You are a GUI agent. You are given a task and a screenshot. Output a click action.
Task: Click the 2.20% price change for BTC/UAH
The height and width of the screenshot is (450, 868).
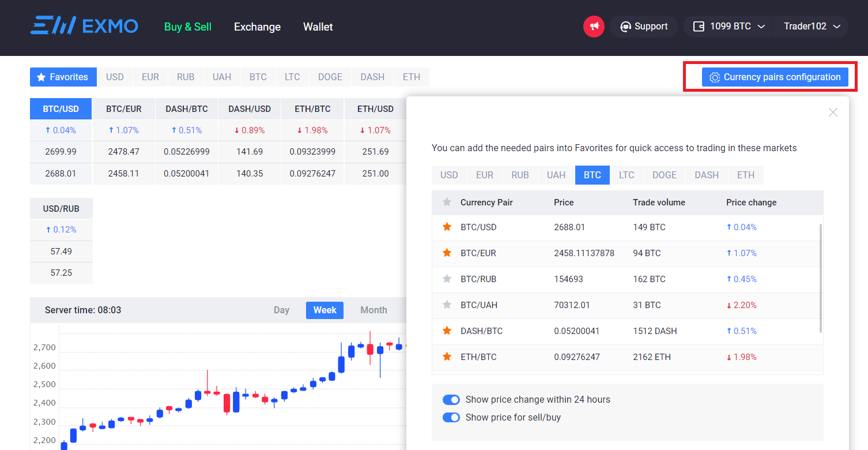tap(741, 305)
